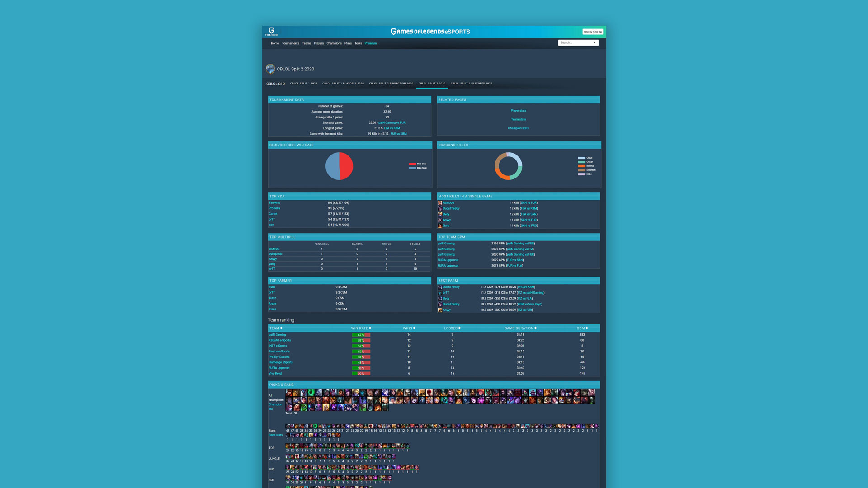Open ProDelta player link in Top KDA
868x488 pixels.
coord(274,208)
